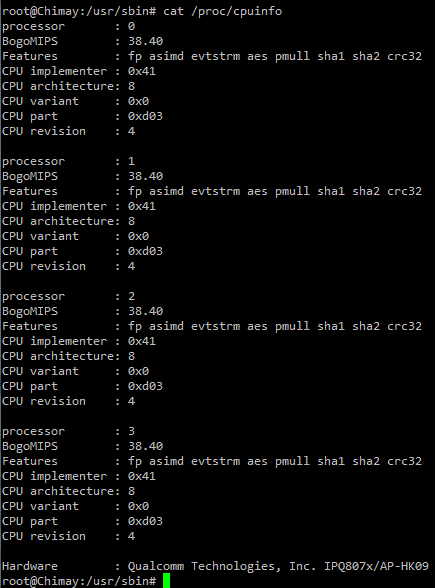The image size is (435, 588).
Task: Click the green terminal cursor block
Action: pos(167,580)
